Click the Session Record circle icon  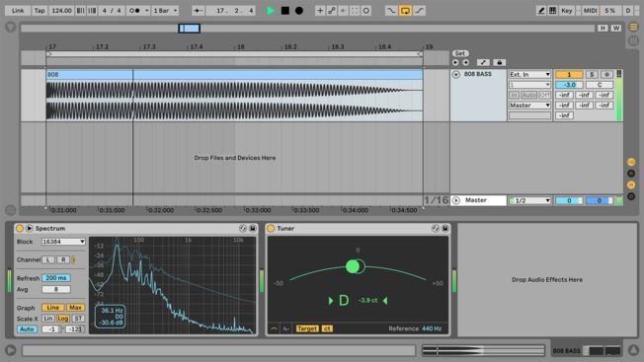(365, 11)
